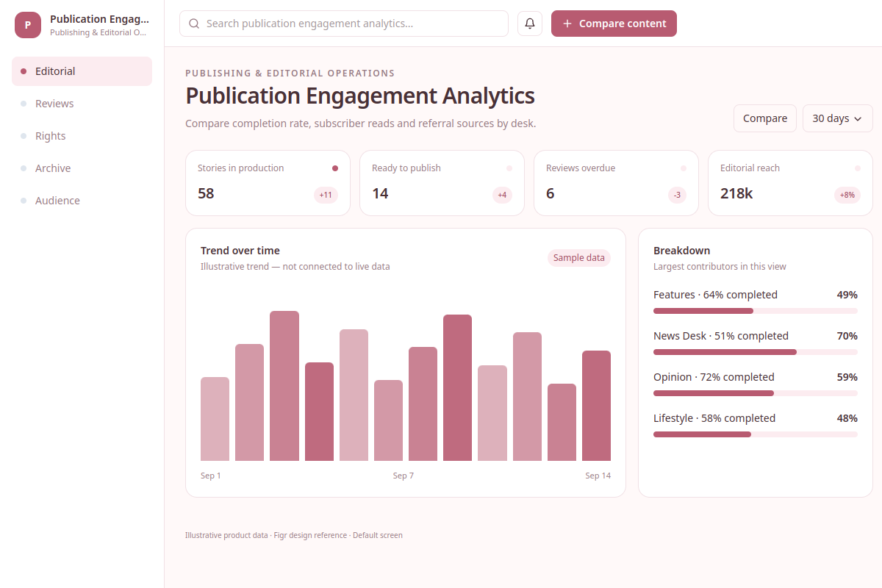
Task: Click the Sep 7 axis label
Action: pyautogui.click(x=404, y=476)
